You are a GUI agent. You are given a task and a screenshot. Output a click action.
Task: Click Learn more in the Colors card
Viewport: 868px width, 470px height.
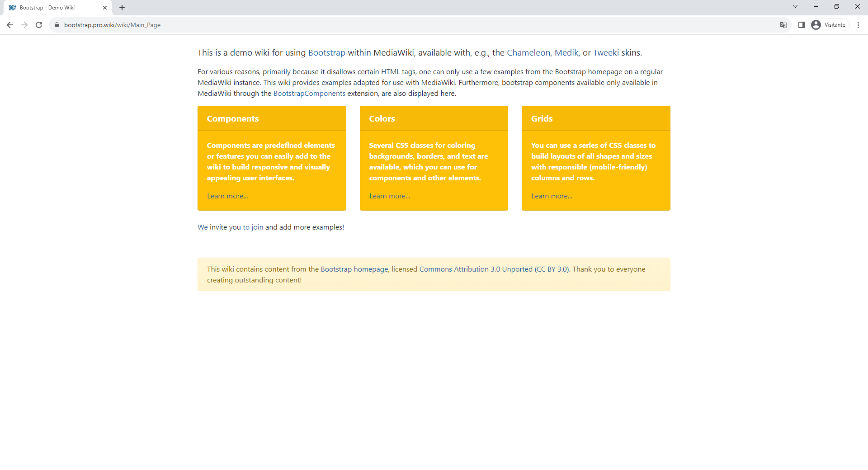click(x=389, y=196)
